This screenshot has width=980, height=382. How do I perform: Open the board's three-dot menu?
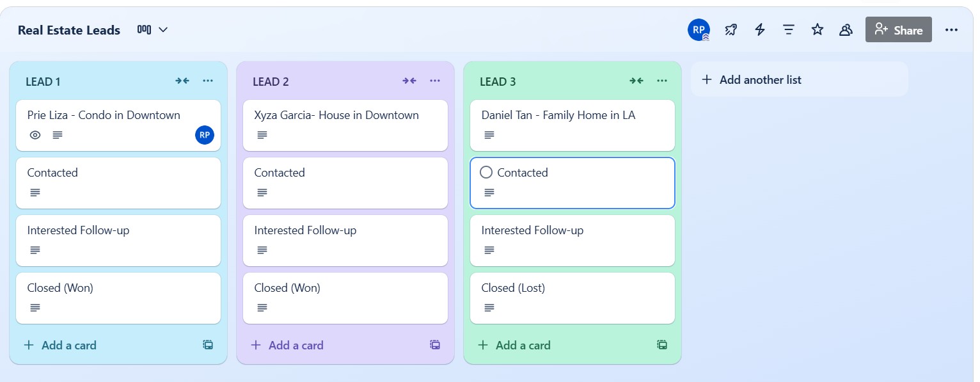pyautogui.click(x=951, y=29)
